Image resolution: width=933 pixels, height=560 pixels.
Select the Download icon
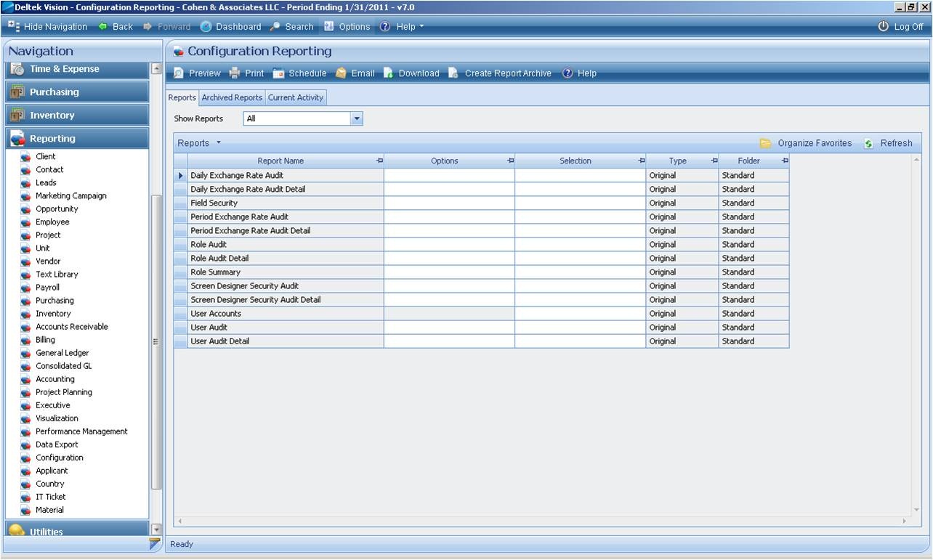(x=411, y=73)
